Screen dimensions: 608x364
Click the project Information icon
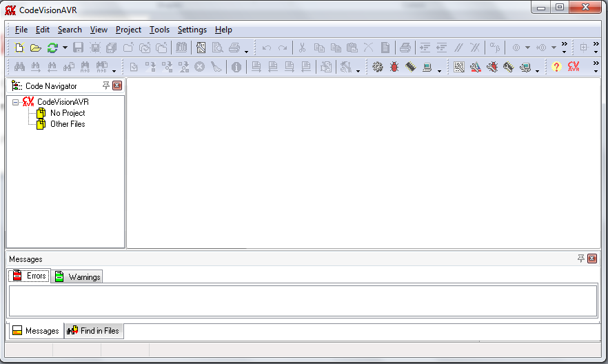tap(236, 67)
